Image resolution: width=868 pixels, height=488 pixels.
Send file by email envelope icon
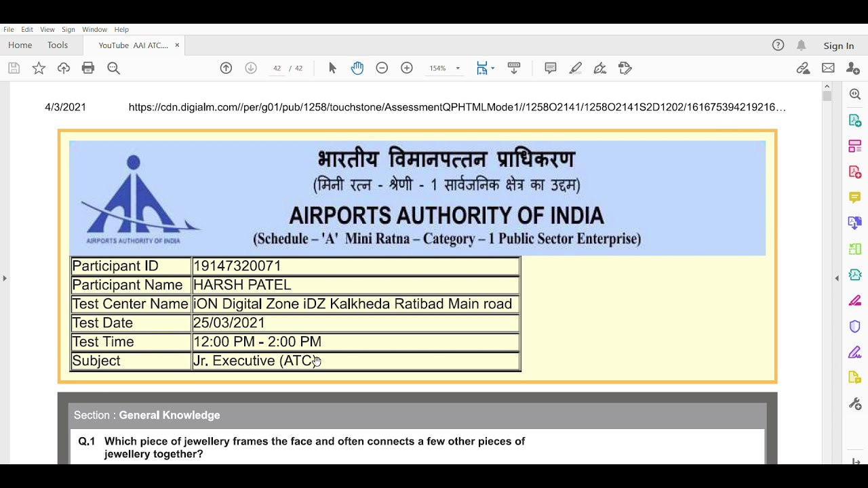tap(828, 68)
